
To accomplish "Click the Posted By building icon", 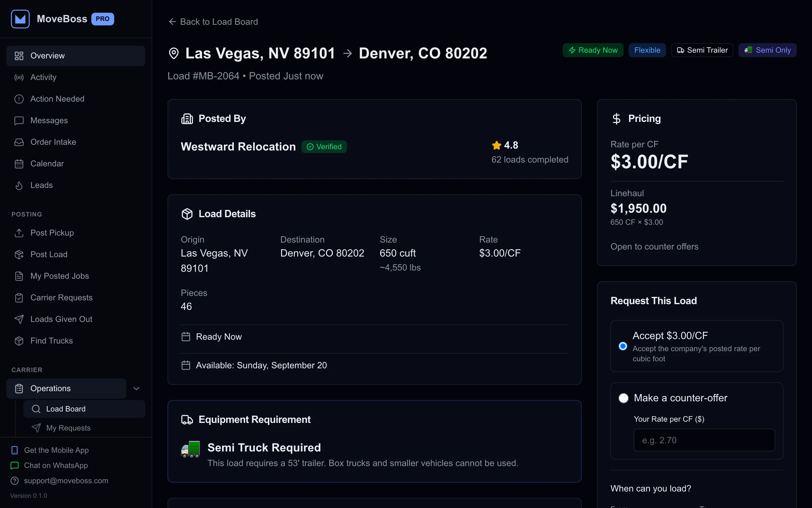I will 187,119.
